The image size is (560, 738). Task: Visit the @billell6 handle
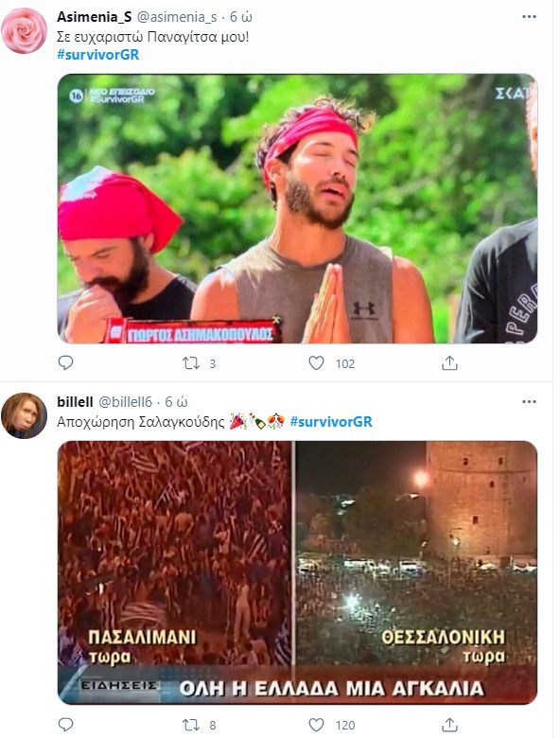click(125, 402)
